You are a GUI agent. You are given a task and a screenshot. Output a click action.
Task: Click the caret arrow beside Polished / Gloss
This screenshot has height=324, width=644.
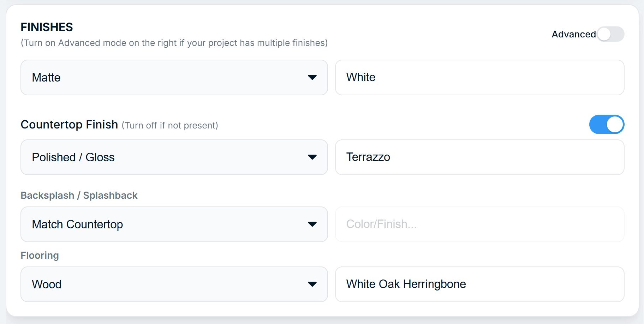pyautogui.click(x=312, y=157)
